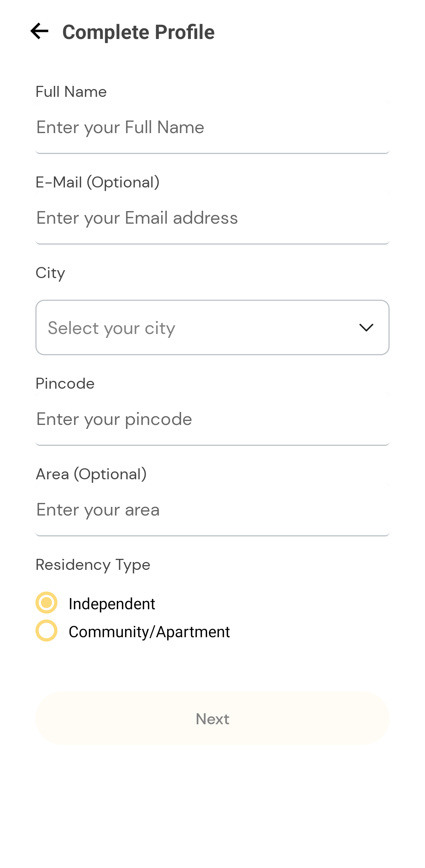Viewport: 425px width, 868px height.
Task: Click the "E-Mail (Optional)" label
Action: pos(98,182)
